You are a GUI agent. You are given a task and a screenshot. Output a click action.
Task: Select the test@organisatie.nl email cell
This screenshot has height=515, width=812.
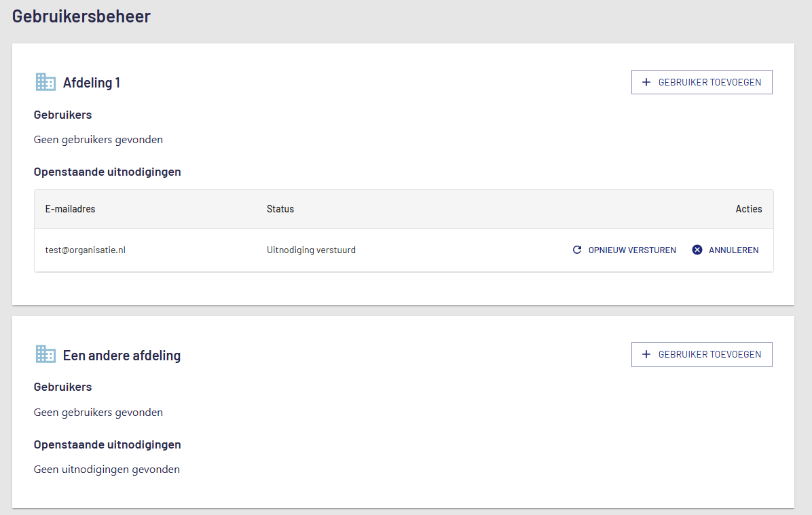(86, 250)
